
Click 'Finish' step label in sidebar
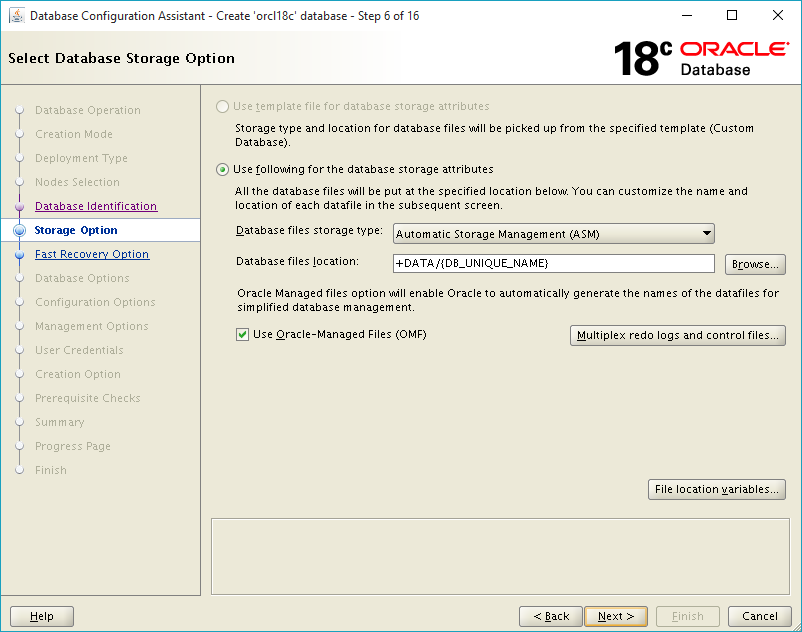(51, 470)
